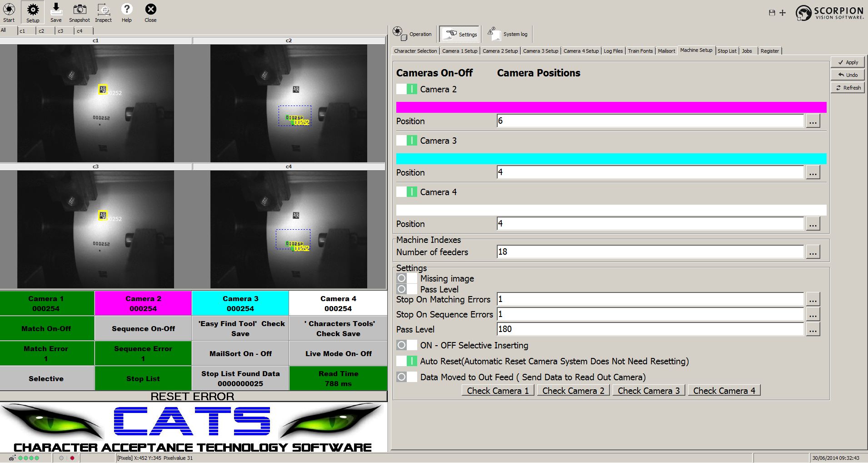868x463 pixels.
Task: Click the Scorpion Vision Software logo
Action: [x=829, y=13]
